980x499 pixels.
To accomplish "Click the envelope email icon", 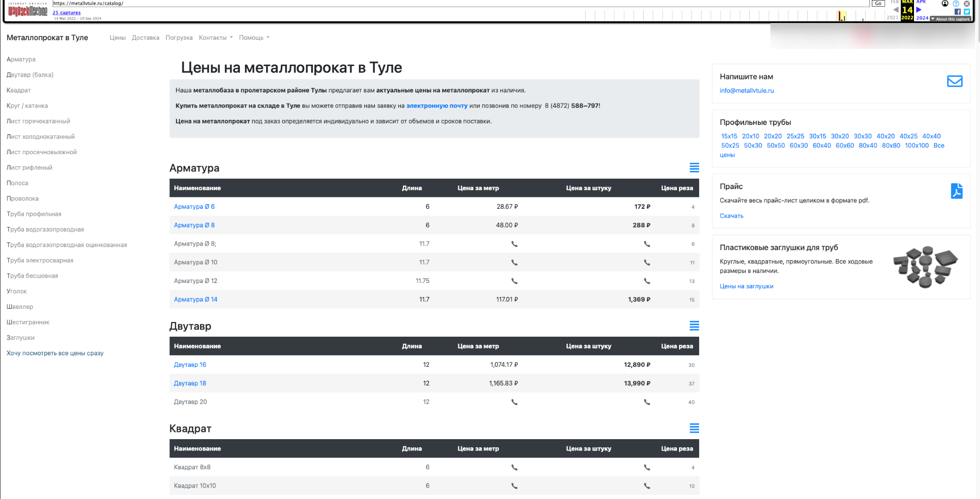I will pos(955,81).
